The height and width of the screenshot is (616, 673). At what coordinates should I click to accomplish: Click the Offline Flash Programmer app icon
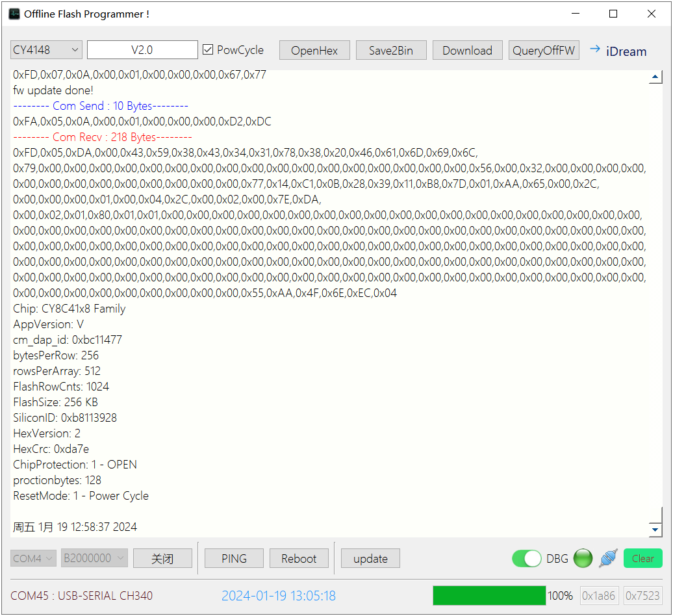pos(14,14)
